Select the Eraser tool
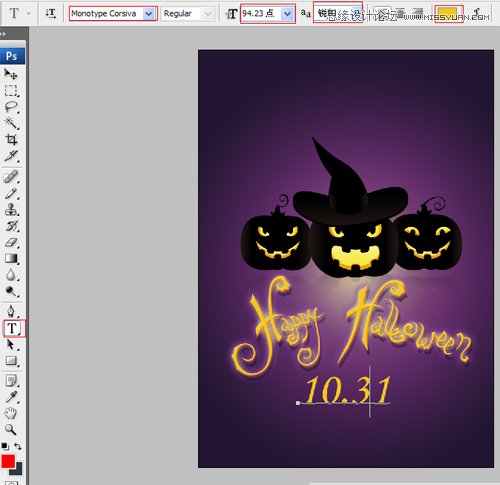 (11, 242)
